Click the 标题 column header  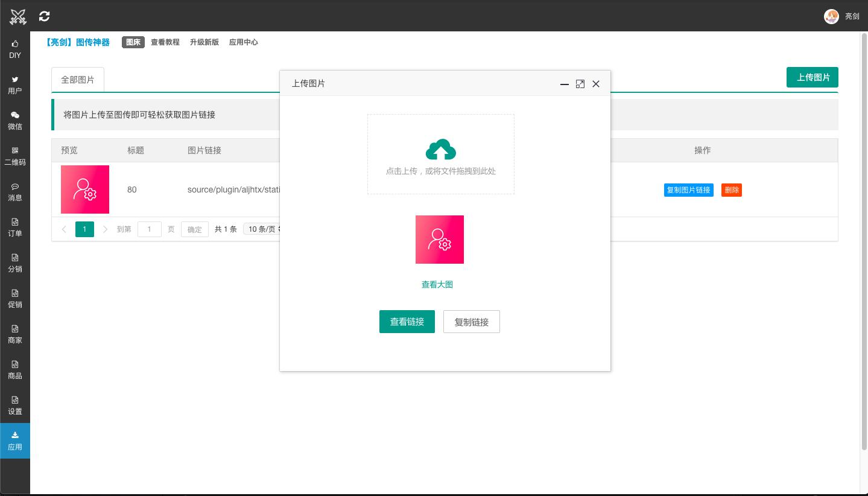tap(136, 150)
